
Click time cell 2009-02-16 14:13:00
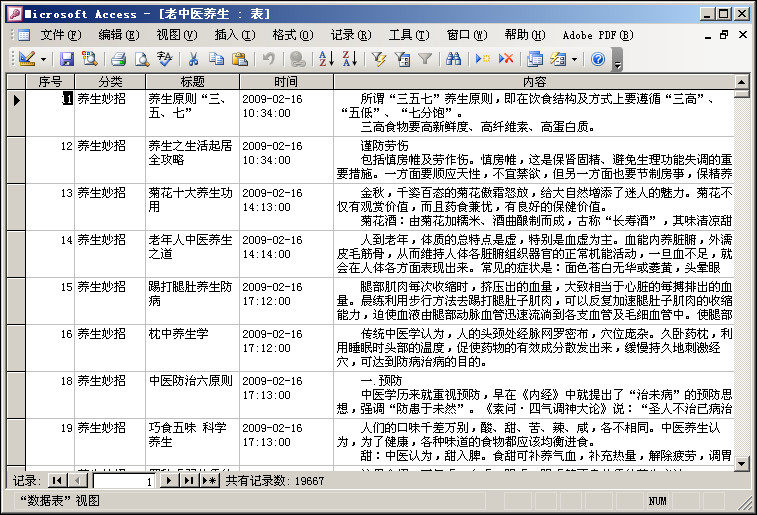(x=286, y=207)
